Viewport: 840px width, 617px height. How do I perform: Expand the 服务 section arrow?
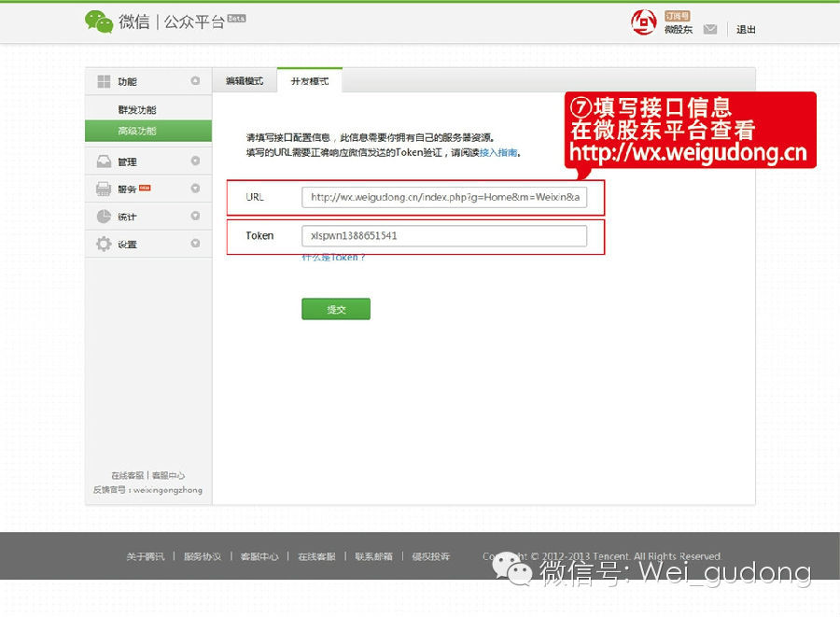195,189
